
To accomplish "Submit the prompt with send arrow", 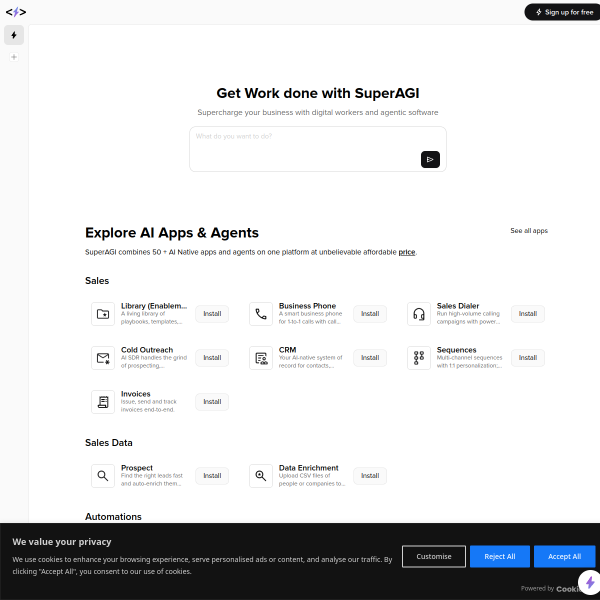I will tap(430, 160).
